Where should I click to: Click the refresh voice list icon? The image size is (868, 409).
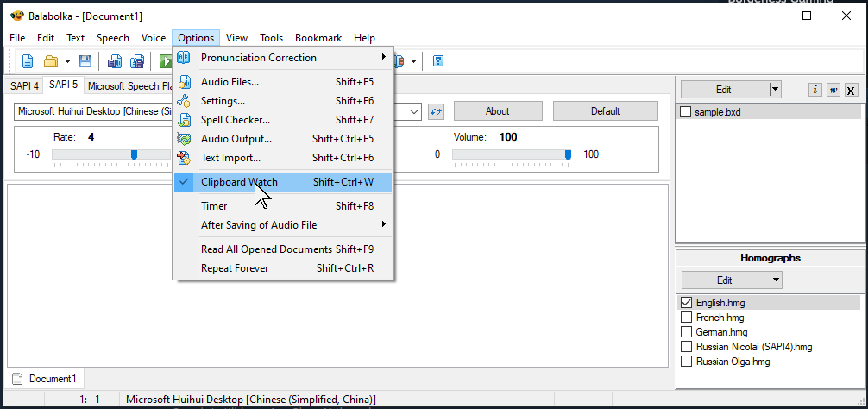coord(437,111)
